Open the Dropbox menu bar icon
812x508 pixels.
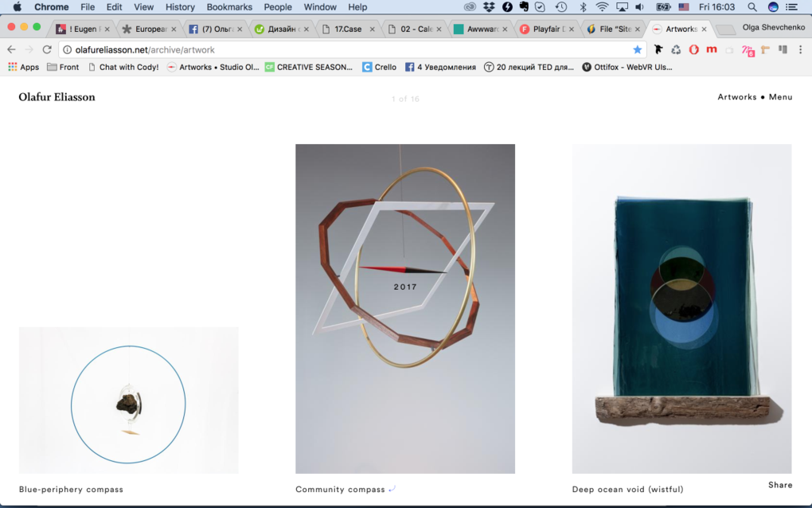(x=489, y=7)
